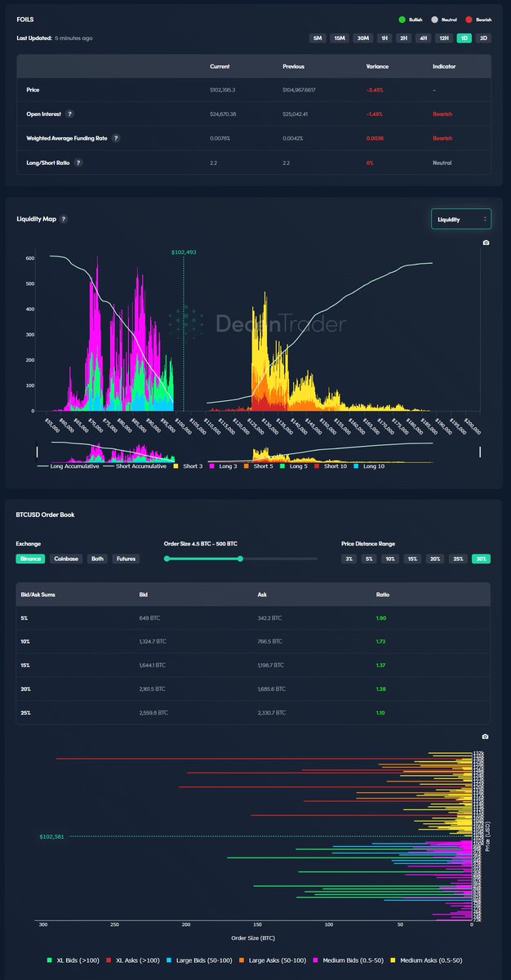The height and width of the screenshot is (980, 511).
Task: Click right handle of liquidity range selector
Action: pos(480,451)
